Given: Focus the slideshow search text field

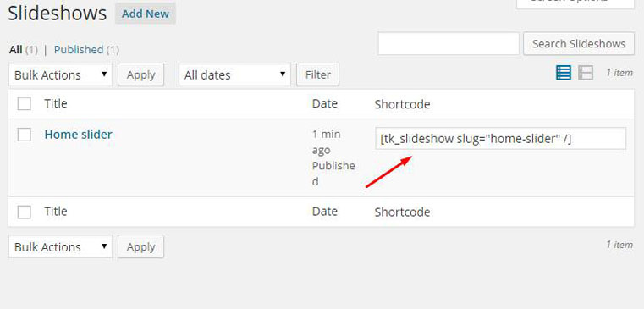Looking at the screenshot, I should point(449,43).
